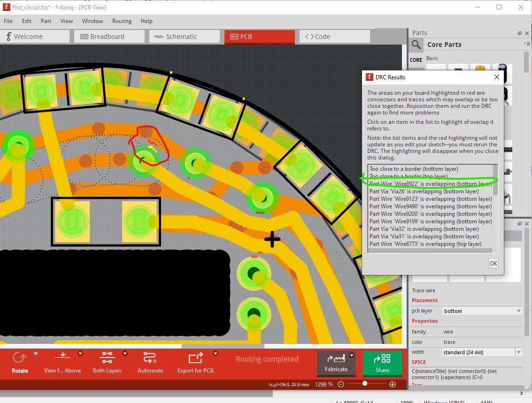This screenshot has width=532, height=403.
Task: Click the zoom out minus icon
Action: pos(341,384)
